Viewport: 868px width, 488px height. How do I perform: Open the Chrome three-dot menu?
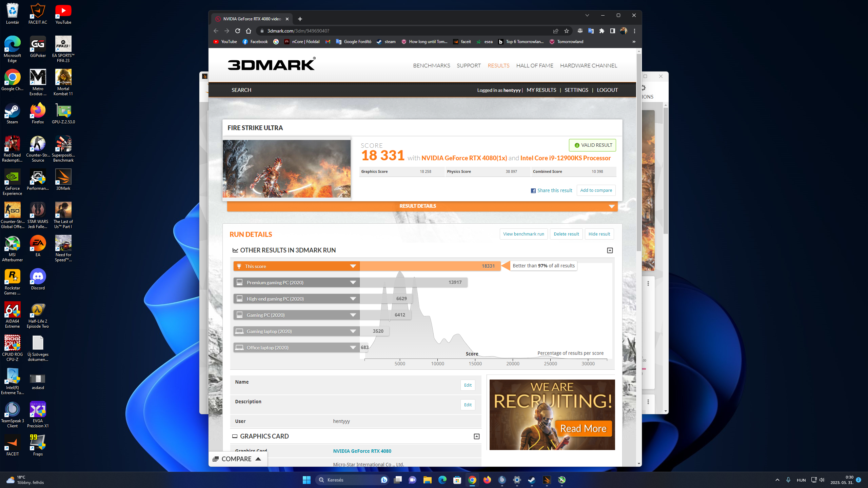pos(634,31)
